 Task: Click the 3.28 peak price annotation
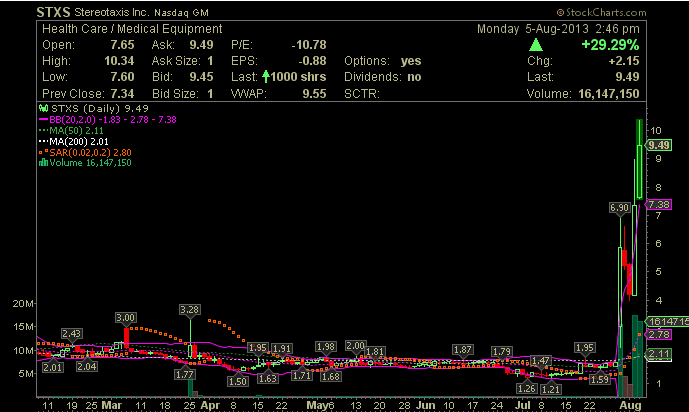click(190, 309)
